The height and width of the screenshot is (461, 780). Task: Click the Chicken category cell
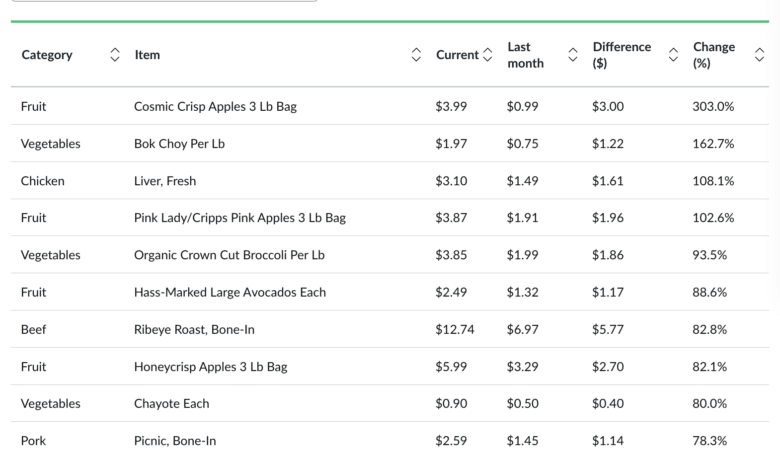point(43,181)
